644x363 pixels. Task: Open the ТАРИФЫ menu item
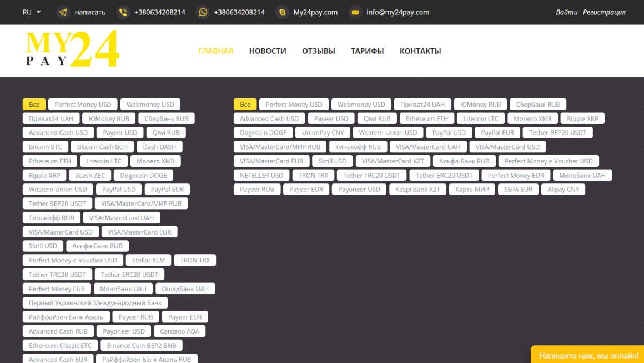(x=367, y=51)
